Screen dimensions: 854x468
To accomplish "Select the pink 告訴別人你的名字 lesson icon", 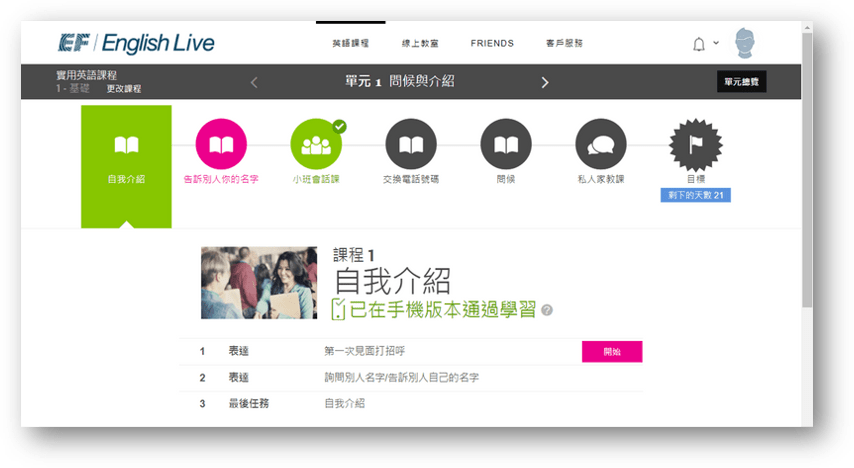I will pyautogui.click(x=221, y=144).
